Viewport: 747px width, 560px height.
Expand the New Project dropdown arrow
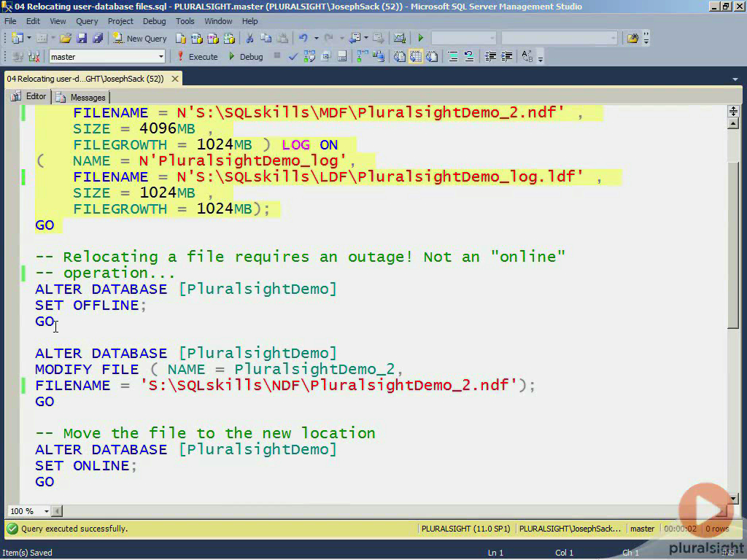[x=28, y=38]
